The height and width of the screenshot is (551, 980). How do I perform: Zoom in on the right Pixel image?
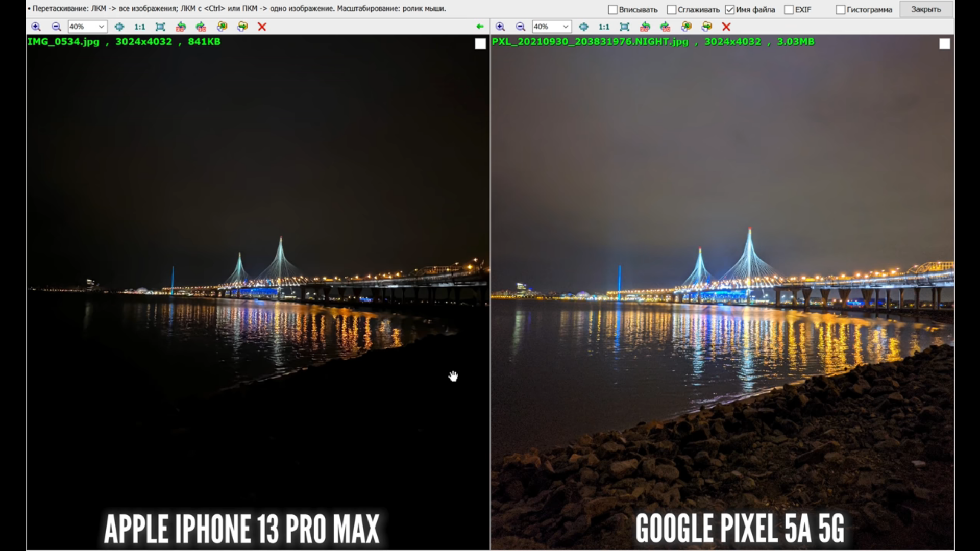[x=500, y=27]
